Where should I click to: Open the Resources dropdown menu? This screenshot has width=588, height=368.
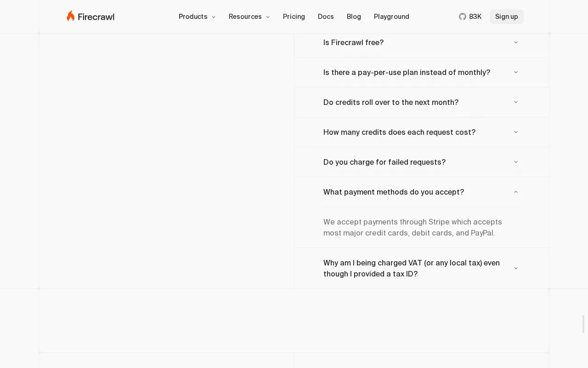(x=249, y=17)
